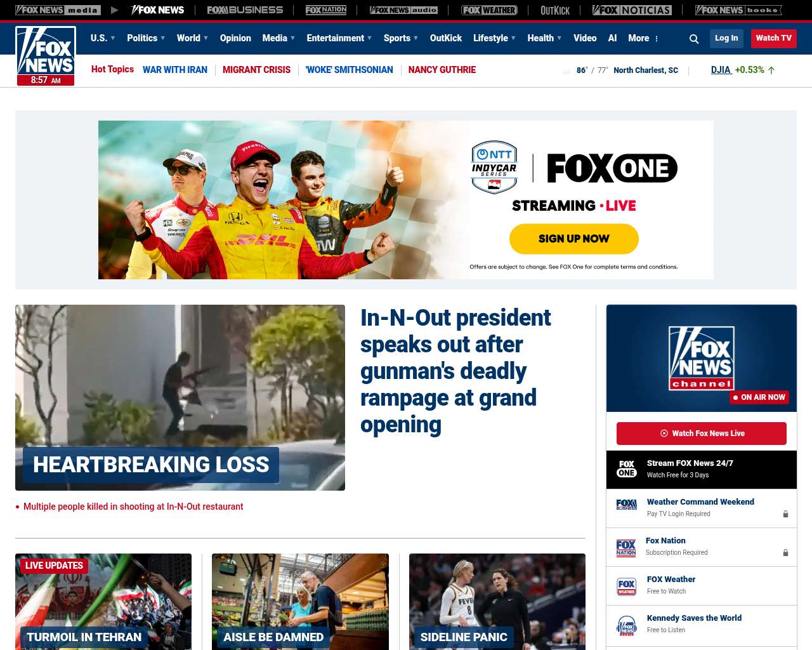
Task: Open Multiple people killed related link
Action: tap(133, 507)
